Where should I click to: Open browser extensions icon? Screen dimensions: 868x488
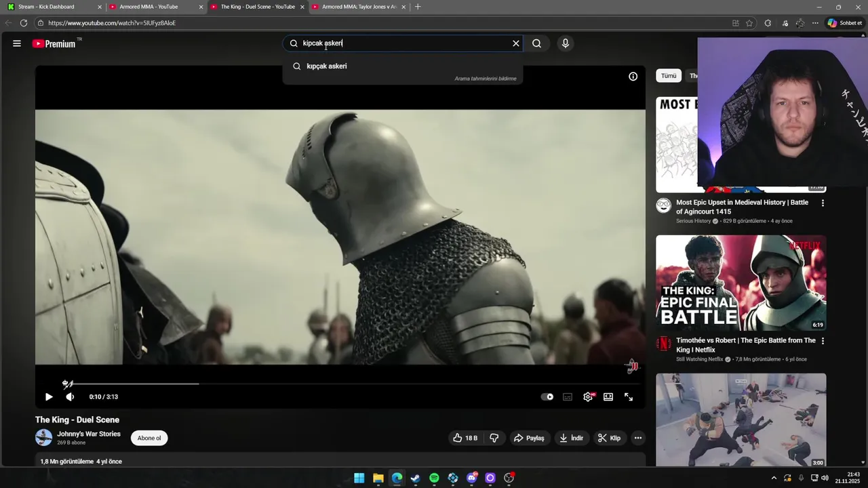(x=768, y=23)
